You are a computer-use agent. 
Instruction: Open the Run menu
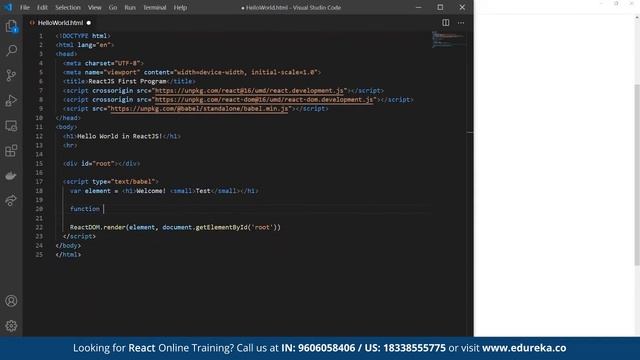point(130,7)
